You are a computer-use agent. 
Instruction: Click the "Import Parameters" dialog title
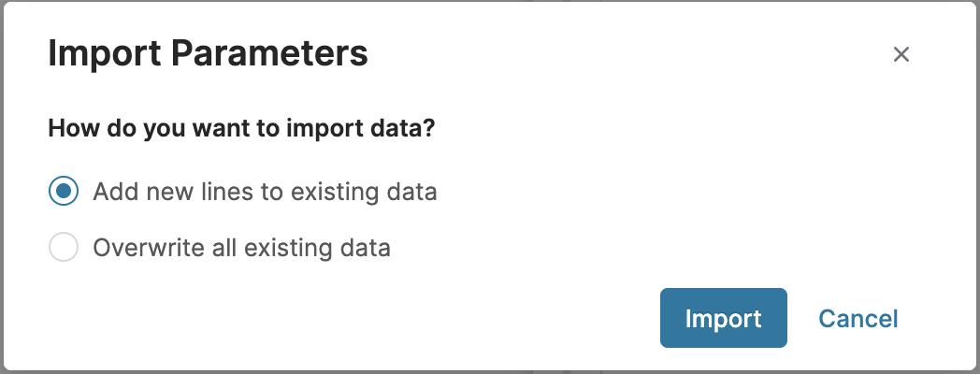[x=208, y=53]
